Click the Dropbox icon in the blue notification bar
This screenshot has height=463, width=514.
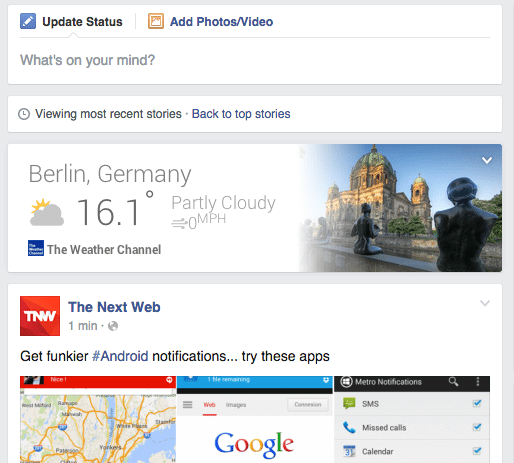click(x=326, y=380)
